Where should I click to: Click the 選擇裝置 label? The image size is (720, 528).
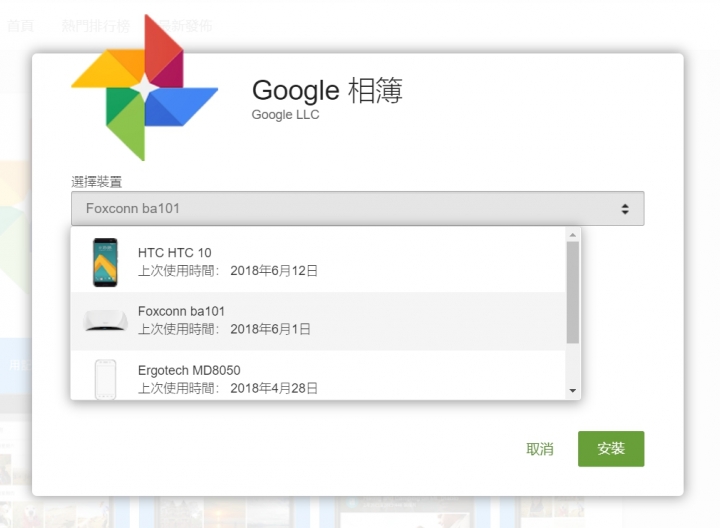[x=96, y=182]
